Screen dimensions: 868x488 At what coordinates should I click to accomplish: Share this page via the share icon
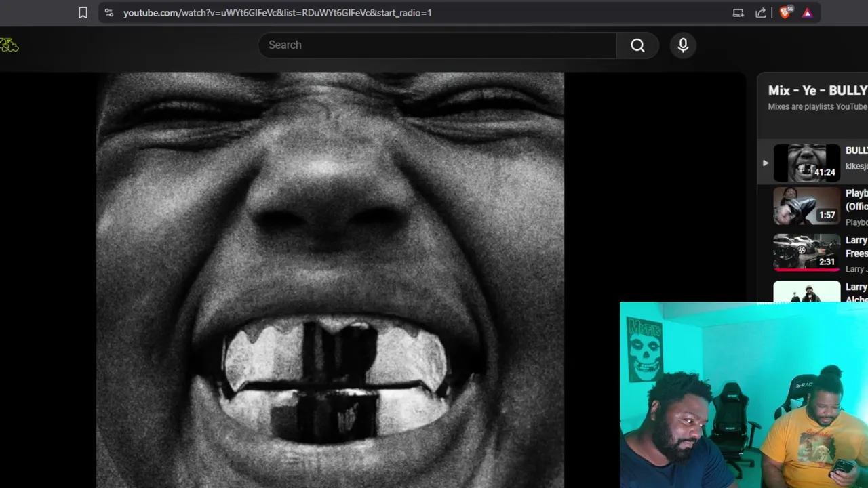tap(761, 12)
